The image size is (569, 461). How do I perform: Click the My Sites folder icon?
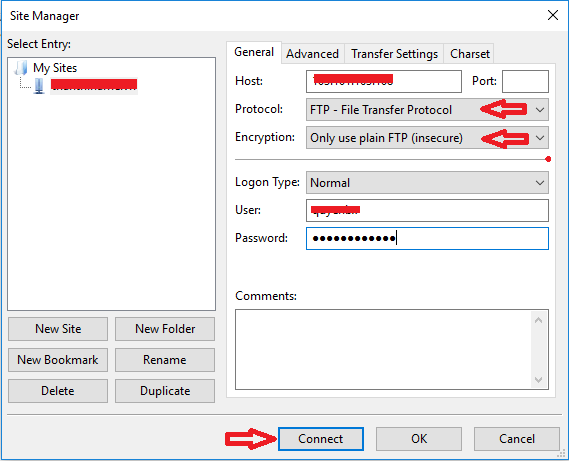click(x=21, y=68)
